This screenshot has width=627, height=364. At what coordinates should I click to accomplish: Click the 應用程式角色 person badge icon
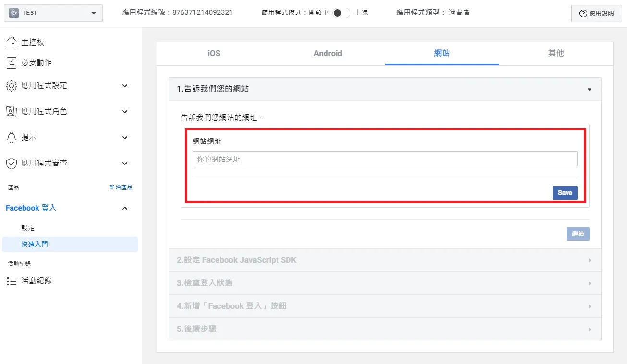(12, 111)
